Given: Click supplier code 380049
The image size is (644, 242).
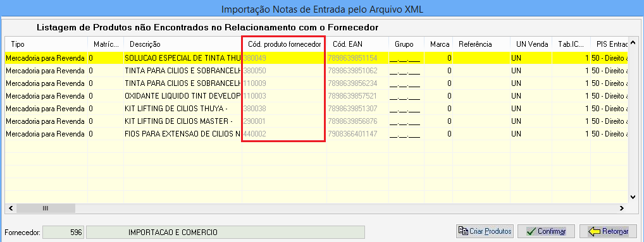Looking at the screenshot, I should click(255, 58).
